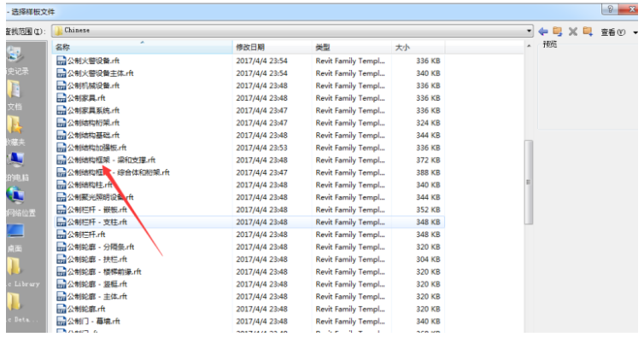The image size is (644, 337).
Task: Select file icon of 公制家具.rft
Action: click(x=61, y=98)
